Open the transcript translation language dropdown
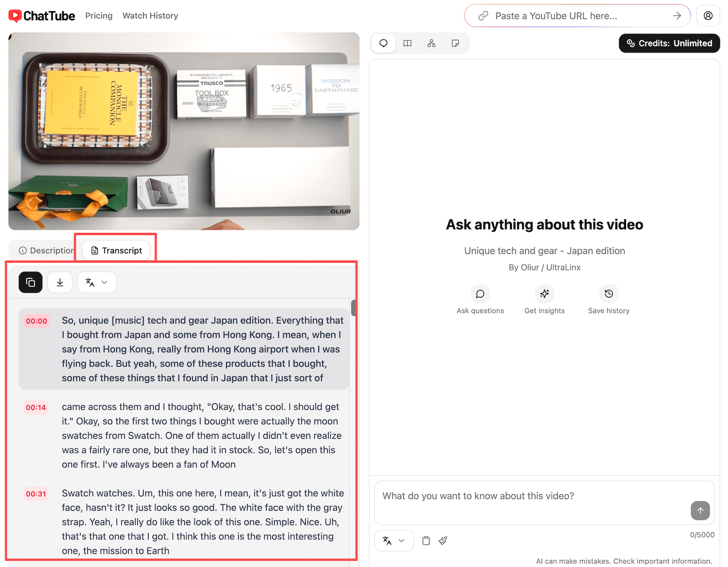 point(97,282)
